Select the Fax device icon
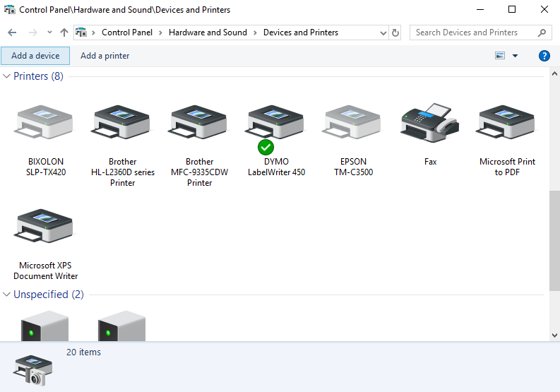560x392 pixels. [429, 122]
